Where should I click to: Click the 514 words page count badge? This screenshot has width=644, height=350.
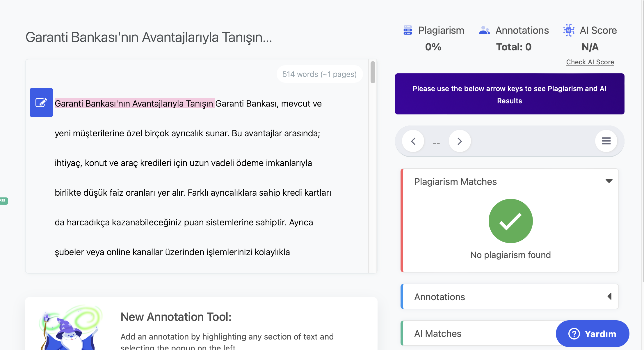[319, 74]
